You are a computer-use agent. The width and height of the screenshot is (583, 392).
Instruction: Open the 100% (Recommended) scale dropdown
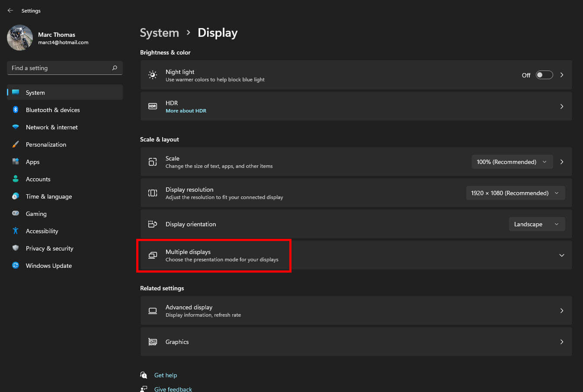click(512, 162)
